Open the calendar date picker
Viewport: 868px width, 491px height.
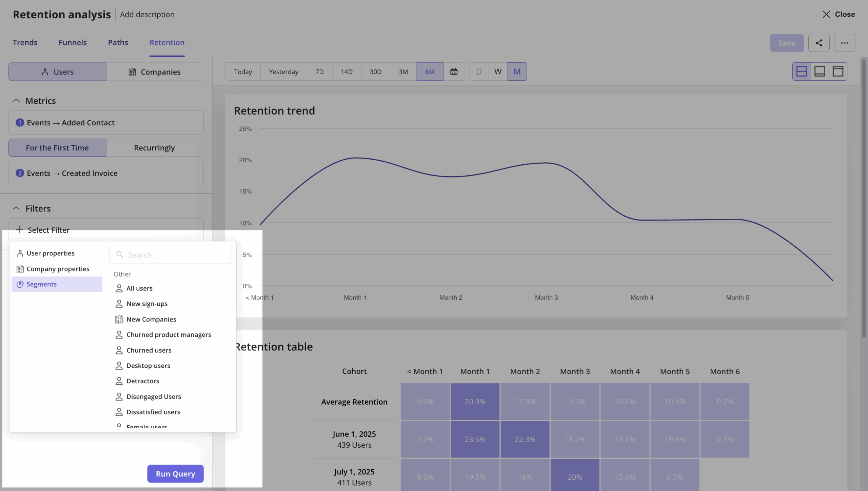point(454,71)
